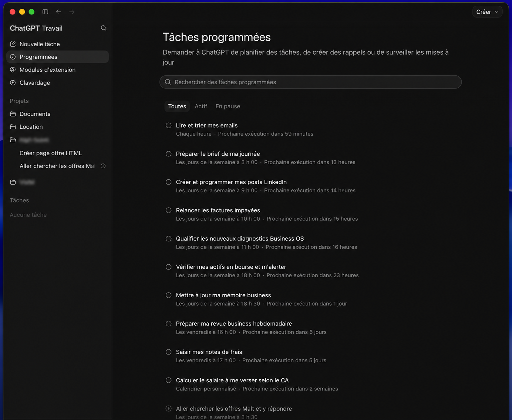The height and width of the screenshot is (420, 512).
Task: Toggle circle for Lire et trier mes emails
Action: [169, 125]
